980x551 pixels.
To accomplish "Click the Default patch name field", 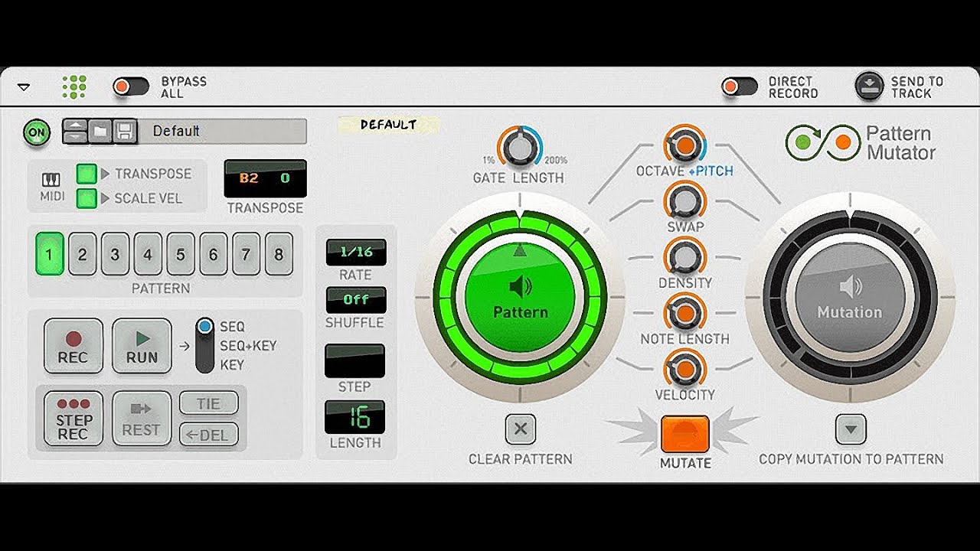I will pyautogui.click(x=222, y=132).
